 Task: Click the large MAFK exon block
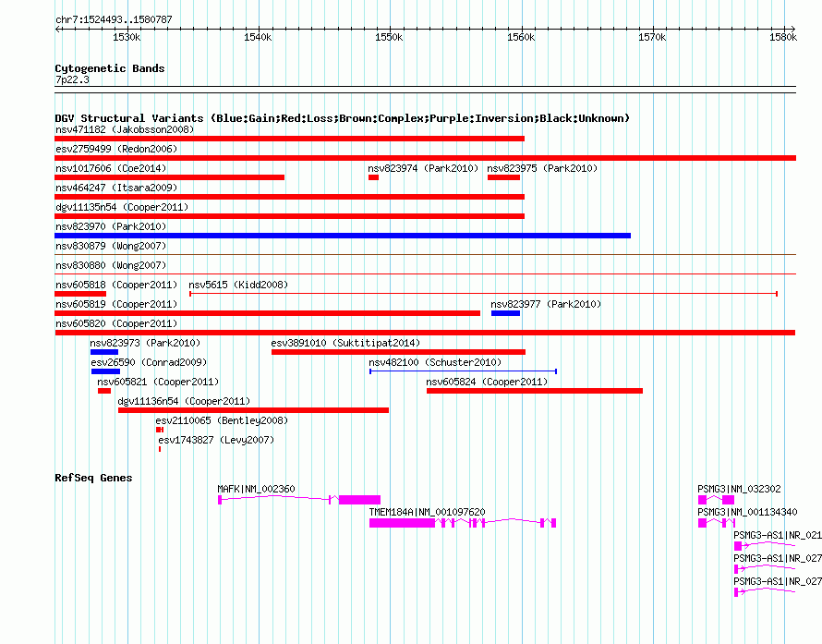[359, 500]
